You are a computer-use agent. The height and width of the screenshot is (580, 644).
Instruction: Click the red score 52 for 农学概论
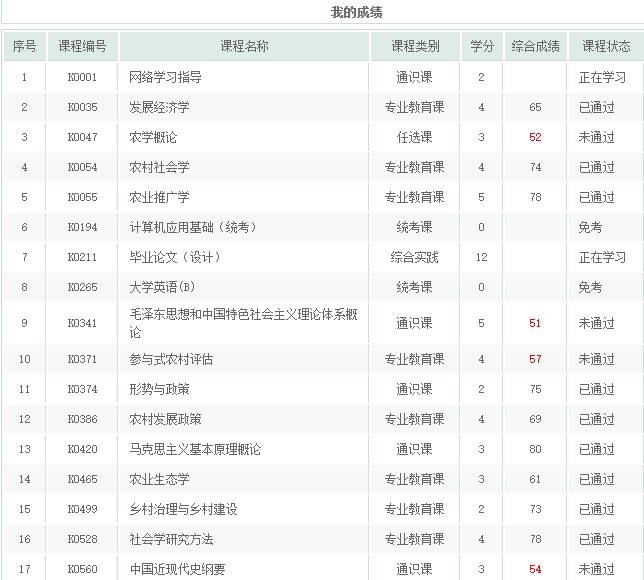tap(535, 137)
